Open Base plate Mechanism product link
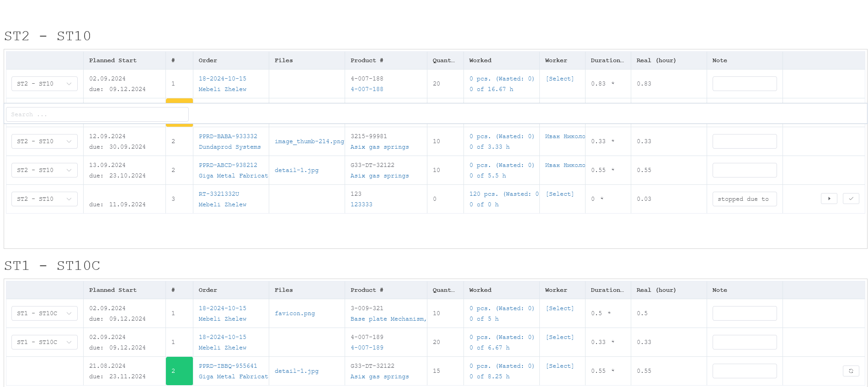The width and height of the screenshot is (868, 387). [388, 319]
